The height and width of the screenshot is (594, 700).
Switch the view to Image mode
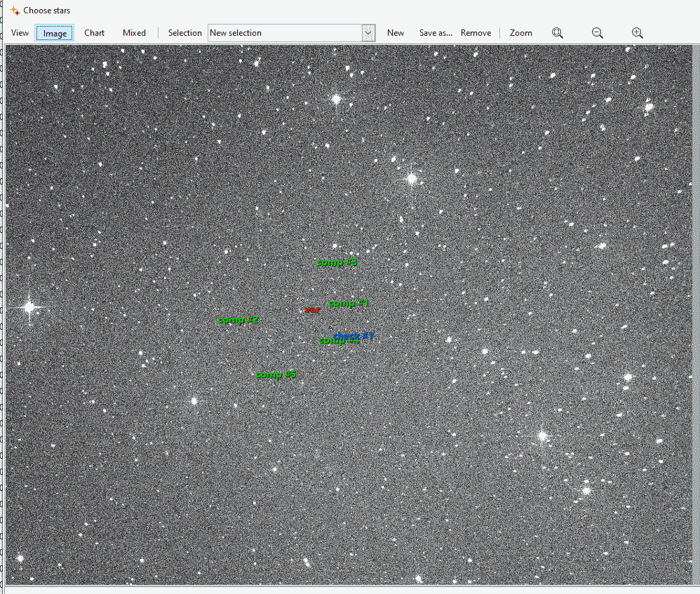click(55, 33)
